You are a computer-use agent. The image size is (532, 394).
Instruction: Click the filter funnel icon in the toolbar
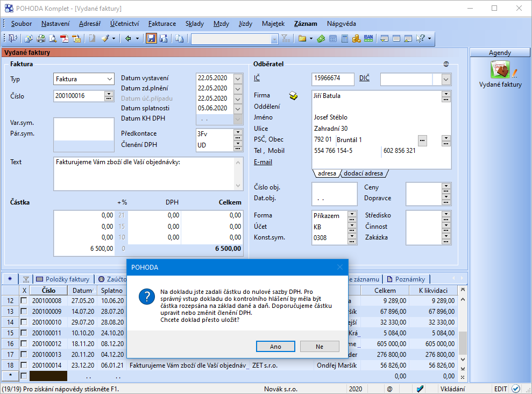coord(286,39)
